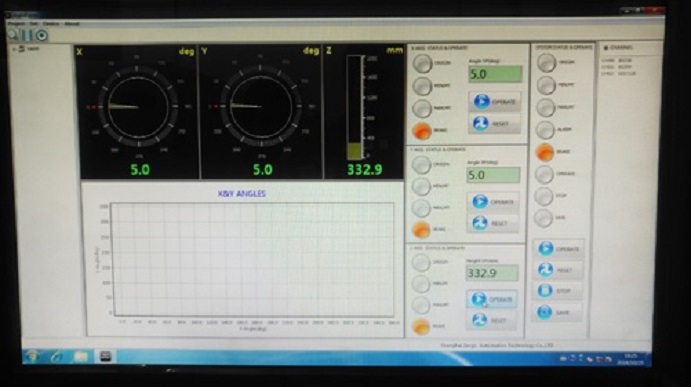Open the Project menu
Screen dimensions: 691x387
click(17, 23)
